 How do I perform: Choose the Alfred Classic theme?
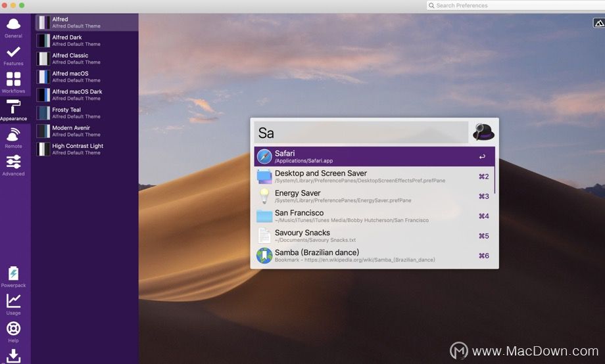[x=87, y=58]
